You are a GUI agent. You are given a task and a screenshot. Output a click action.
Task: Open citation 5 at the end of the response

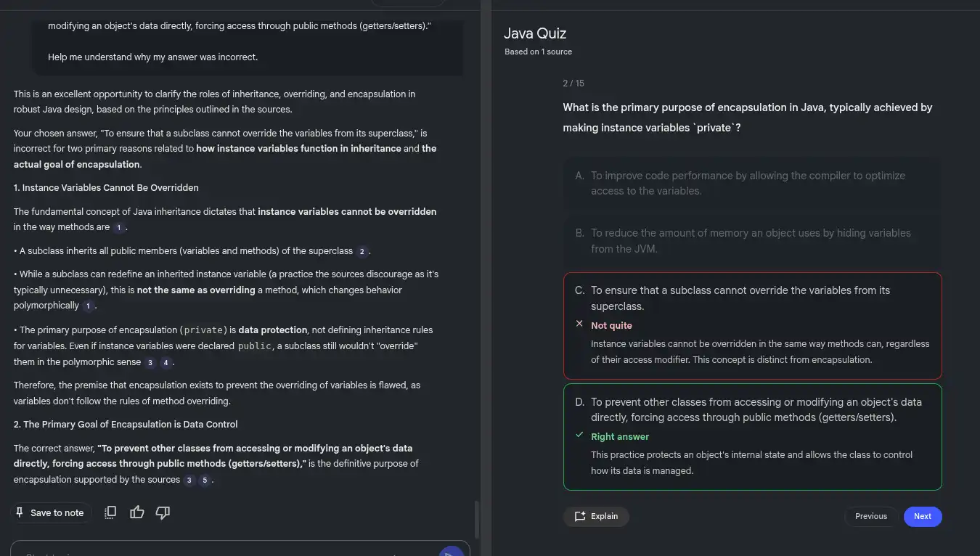pos(205,480)
